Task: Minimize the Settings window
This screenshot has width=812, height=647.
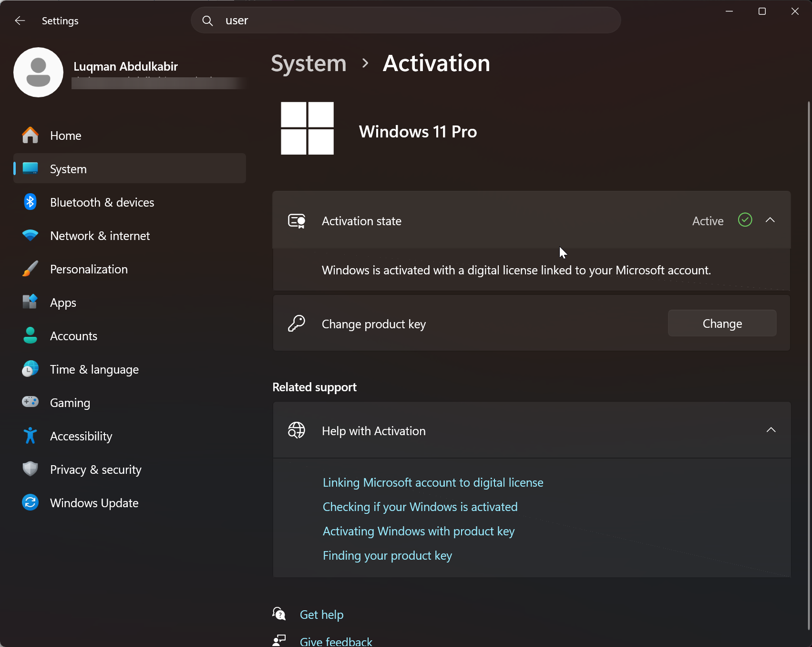Action: pos(729,11)
